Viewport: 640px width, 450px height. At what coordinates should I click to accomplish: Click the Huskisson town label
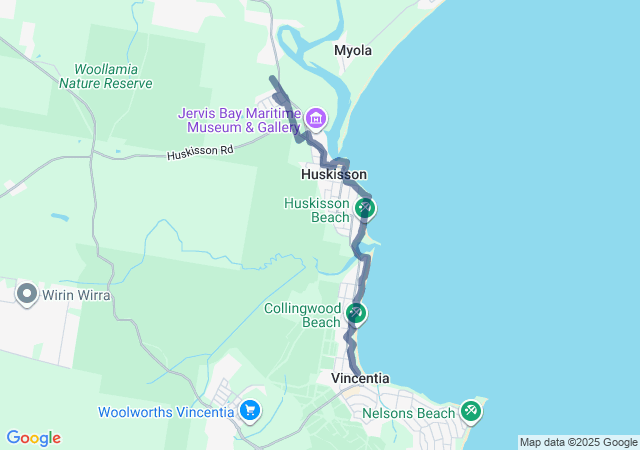pos(334,174)
